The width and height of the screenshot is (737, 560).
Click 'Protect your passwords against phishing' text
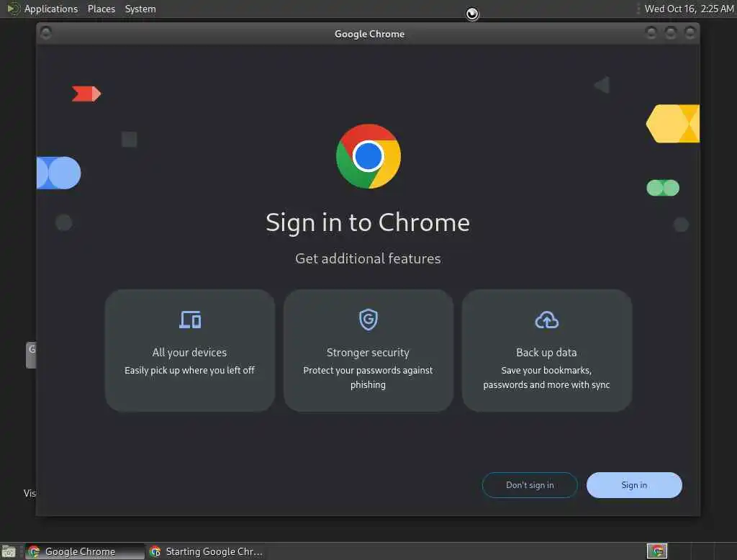click(368, 377)
